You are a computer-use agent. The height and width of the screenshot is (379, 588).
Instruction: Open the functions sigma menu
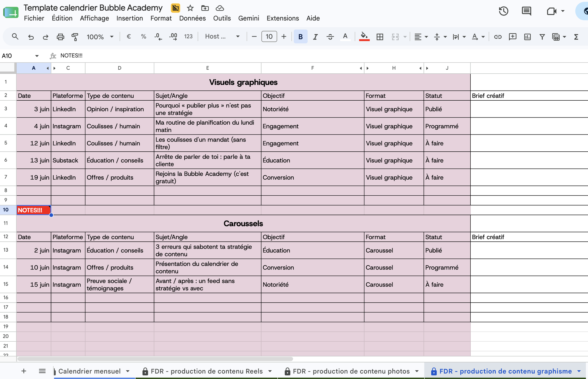576,37
